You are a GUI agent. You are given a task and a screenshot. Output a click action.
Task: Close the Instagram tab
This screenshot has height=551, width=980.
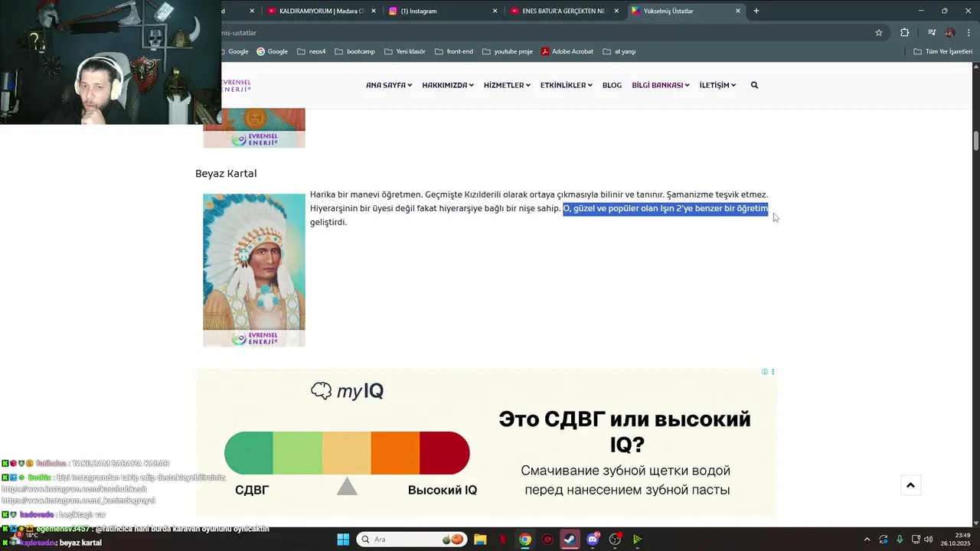tap(495, 11)
